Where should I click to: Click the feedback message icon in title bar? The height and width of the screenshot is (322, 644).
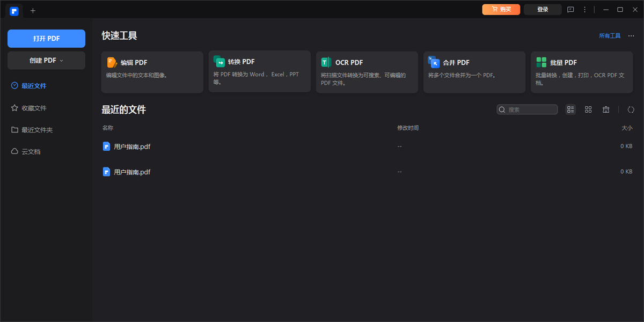tap(570, 10)
